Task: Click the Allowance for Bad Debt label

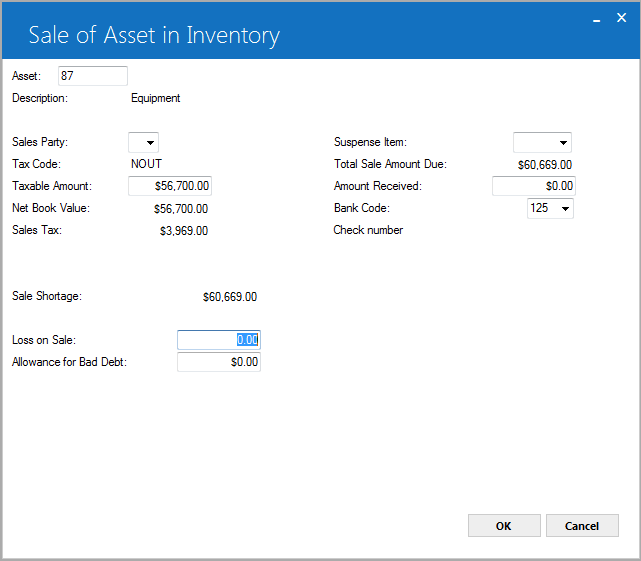Action: tap(69, 362)
